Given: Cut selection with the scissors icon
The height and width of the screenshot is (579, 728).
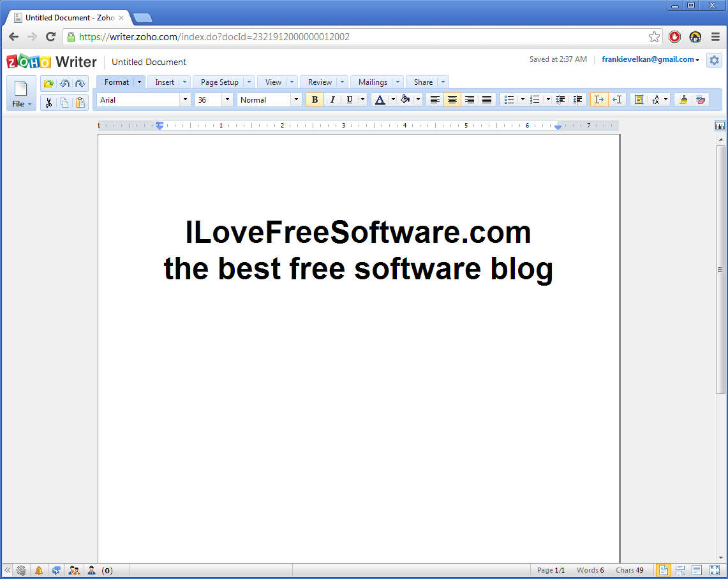Looking at the screenshot, I should [48, 102].
